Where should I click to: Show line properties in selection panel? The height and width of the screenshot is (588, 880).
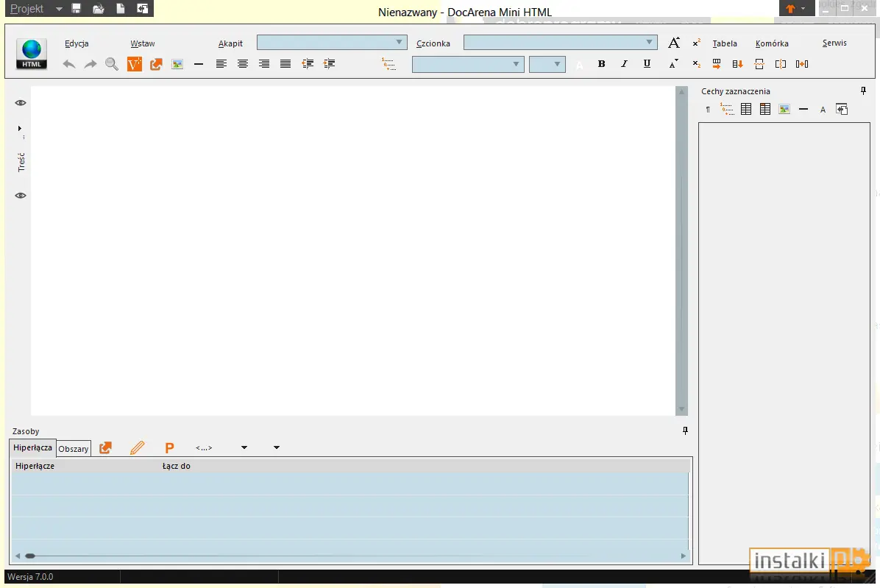[x=803, y=109]
